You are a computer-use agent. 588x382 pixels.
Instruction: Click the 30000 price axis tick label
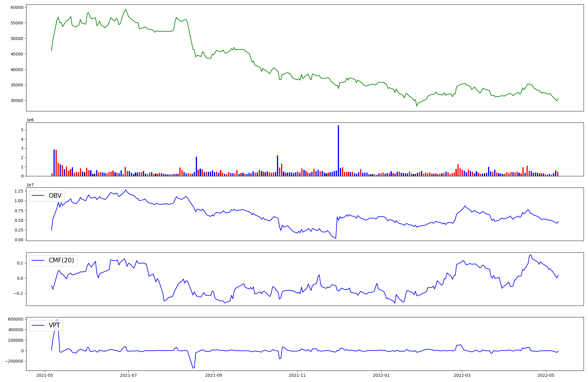17,100
